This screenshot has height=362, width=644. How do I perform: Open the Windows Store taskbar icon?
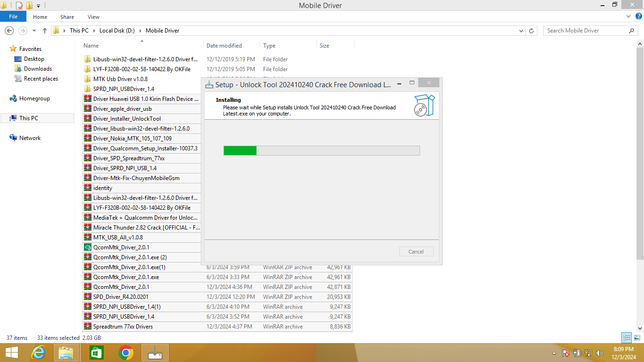click(x=96, y=353)
